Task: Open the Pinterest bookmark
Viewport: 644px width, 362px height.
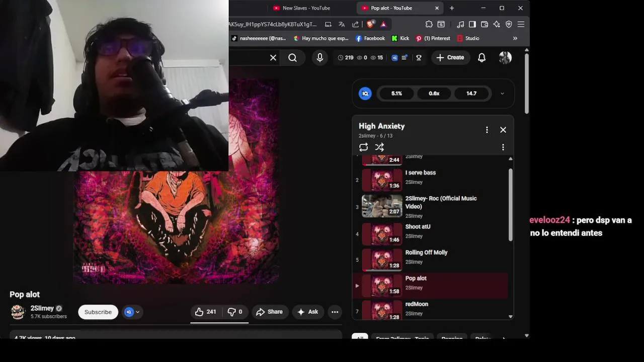Action: click(x=433, y=38)
